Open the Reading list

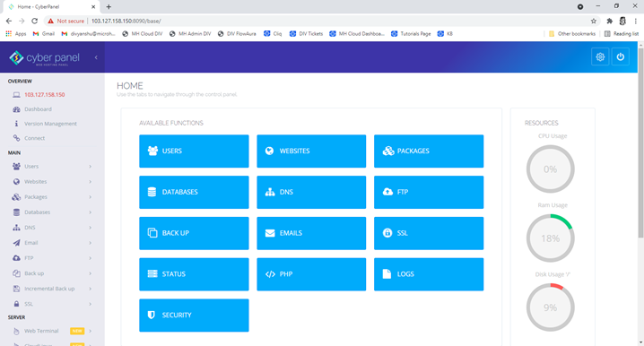622,34
